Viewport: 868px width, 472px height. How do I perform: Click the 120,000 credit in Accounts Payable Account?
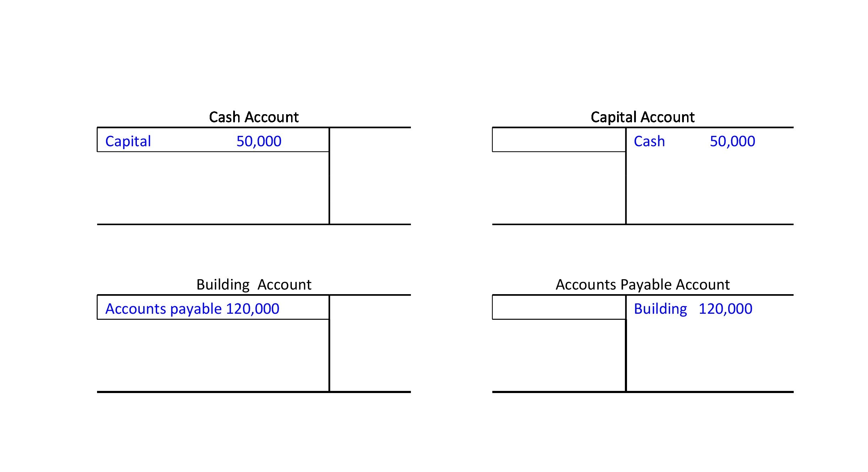(x=725, y=309)
